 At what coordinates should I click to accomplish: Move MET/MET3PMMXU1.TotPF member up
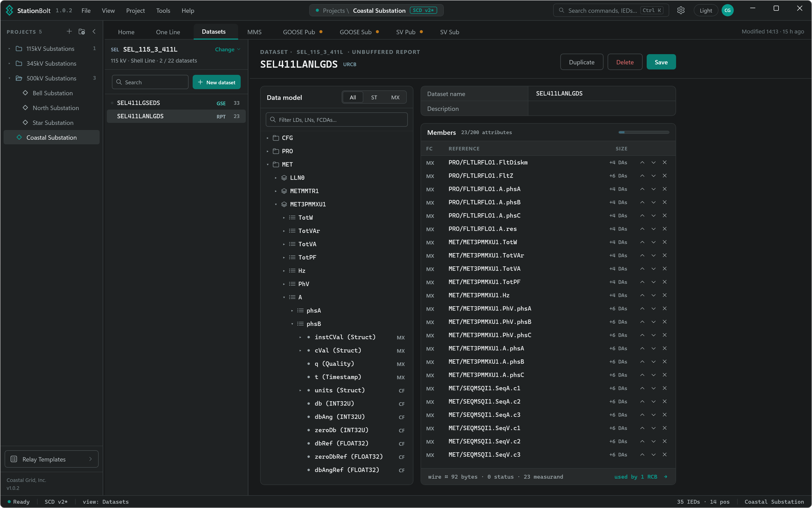coord(642,282)
